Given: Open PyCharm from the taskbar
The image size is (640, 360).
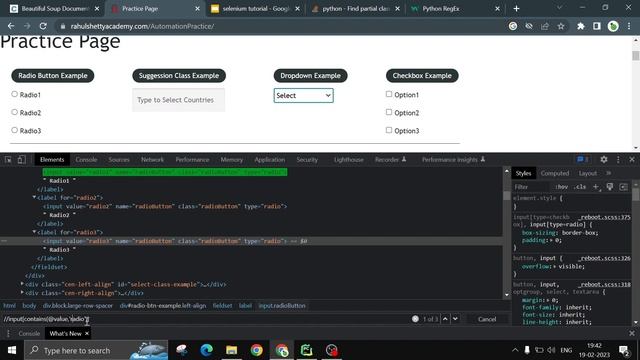Looking at the screenshot, I should 307,350.
